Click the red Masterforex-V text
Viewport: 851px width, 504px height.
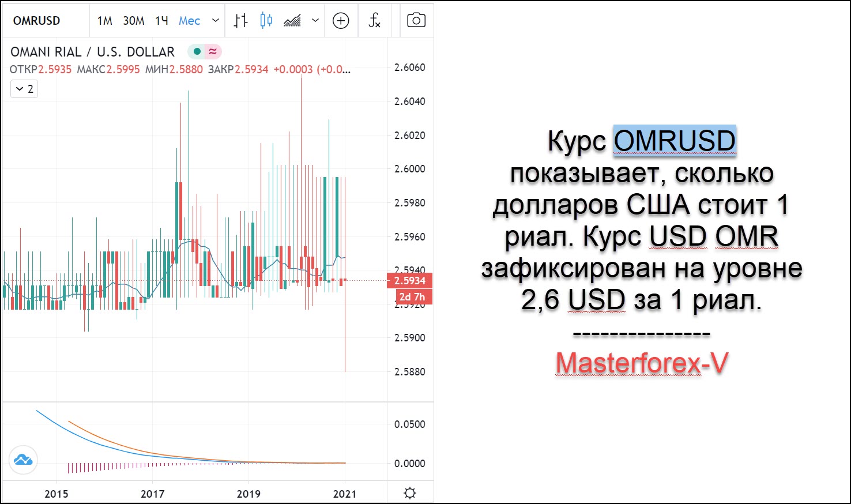point(642,363)
